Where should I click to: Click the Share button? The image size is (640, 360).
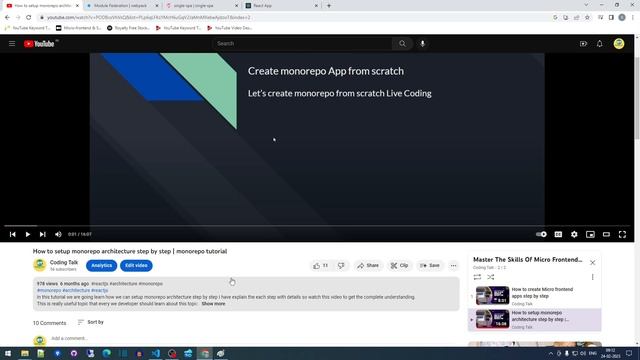tap(368, 266)
